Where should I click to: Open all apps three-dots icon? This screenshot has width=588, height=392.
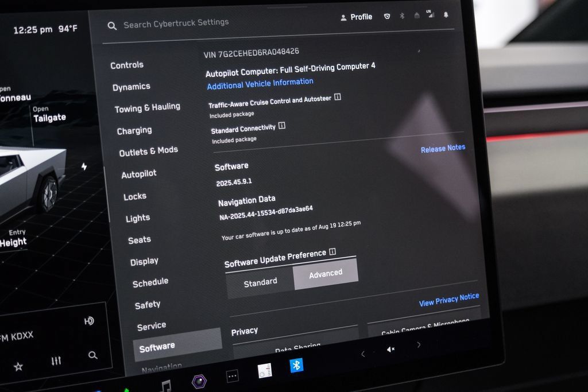[232, 376]
